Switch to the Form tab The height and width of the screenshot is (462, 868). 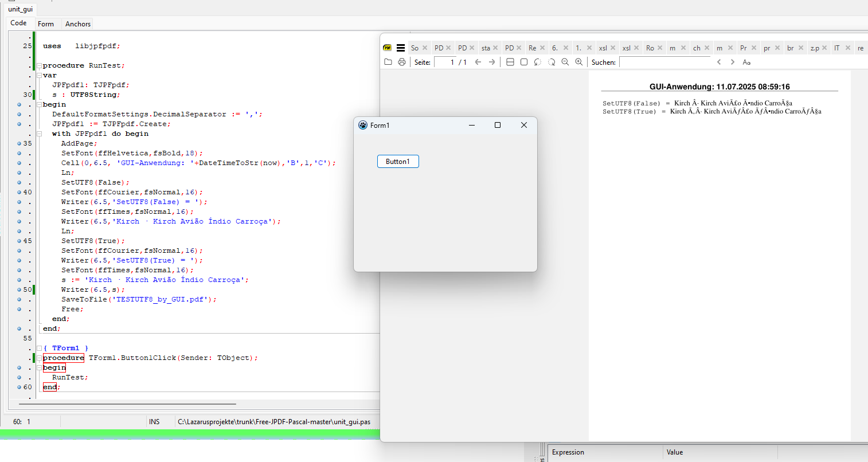pyautogui.click(x=46, y=24)
